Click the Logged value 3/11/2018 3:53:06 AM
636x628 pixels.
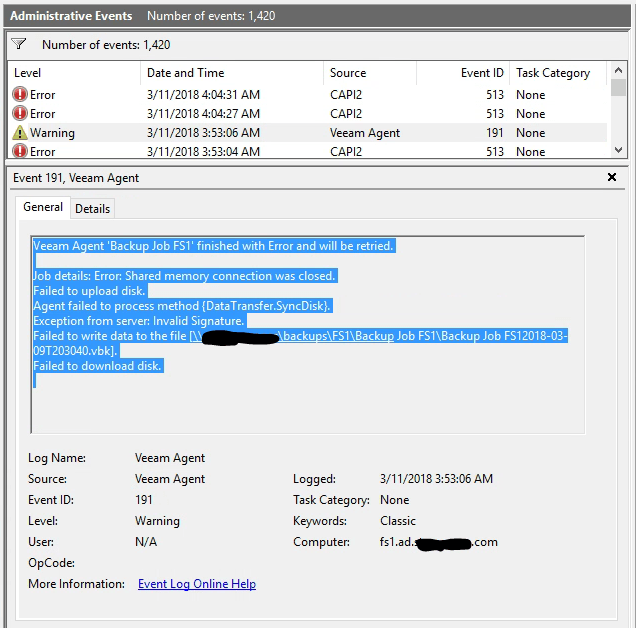point(436,479)
